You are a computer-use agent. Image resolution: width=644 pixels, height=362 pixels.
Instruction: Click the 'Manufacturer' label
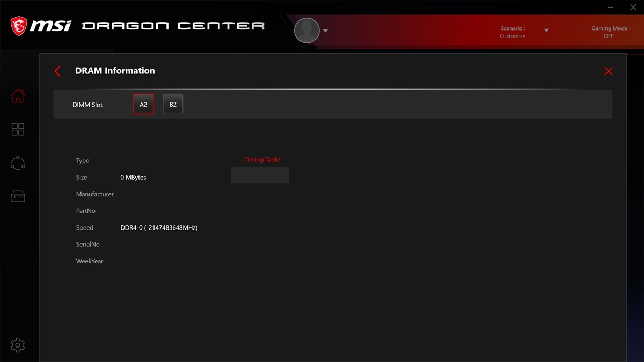[95, 194]
